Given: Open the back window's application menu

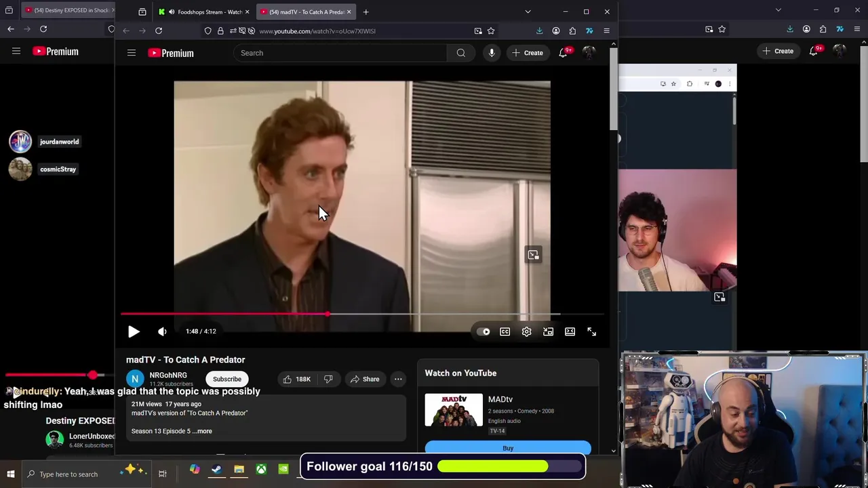Looking at the screenshot, I should (x=856, y=29).
